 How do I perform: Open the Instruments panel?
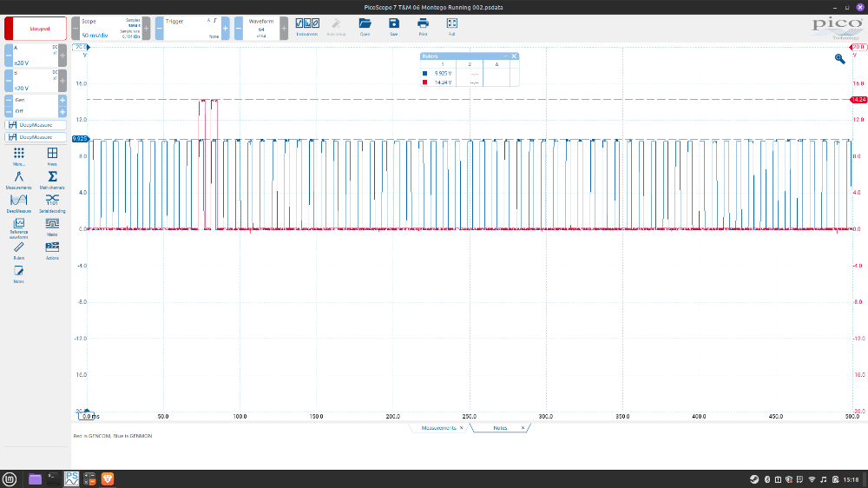307,27
